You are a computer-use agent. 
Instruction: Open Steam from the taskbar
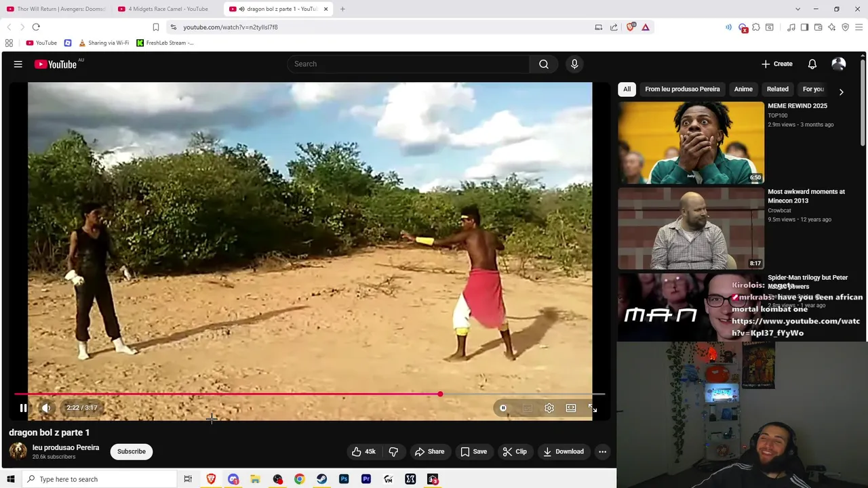[321, 479]
